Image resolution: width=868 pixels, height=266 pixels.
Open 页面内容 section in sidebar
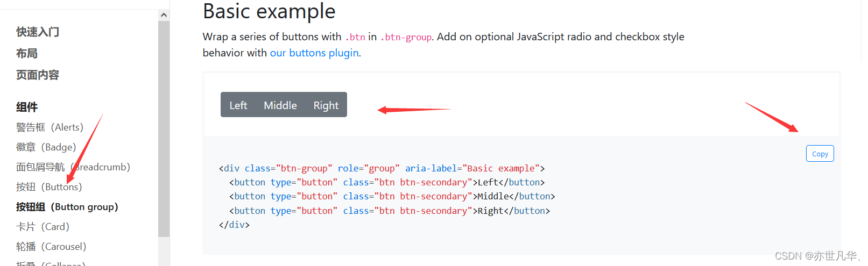tap(38, 75)
